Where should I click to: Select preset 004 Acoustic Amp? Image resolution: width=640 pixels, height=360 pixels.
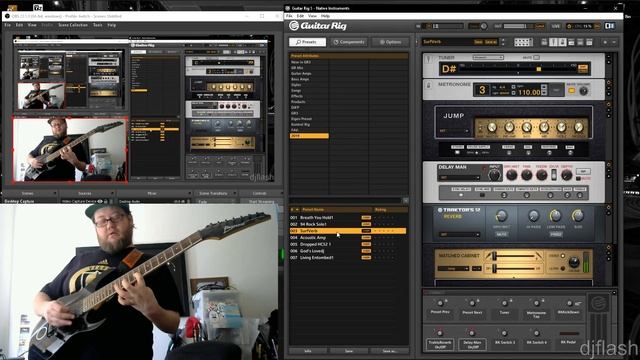coord(348,238)
